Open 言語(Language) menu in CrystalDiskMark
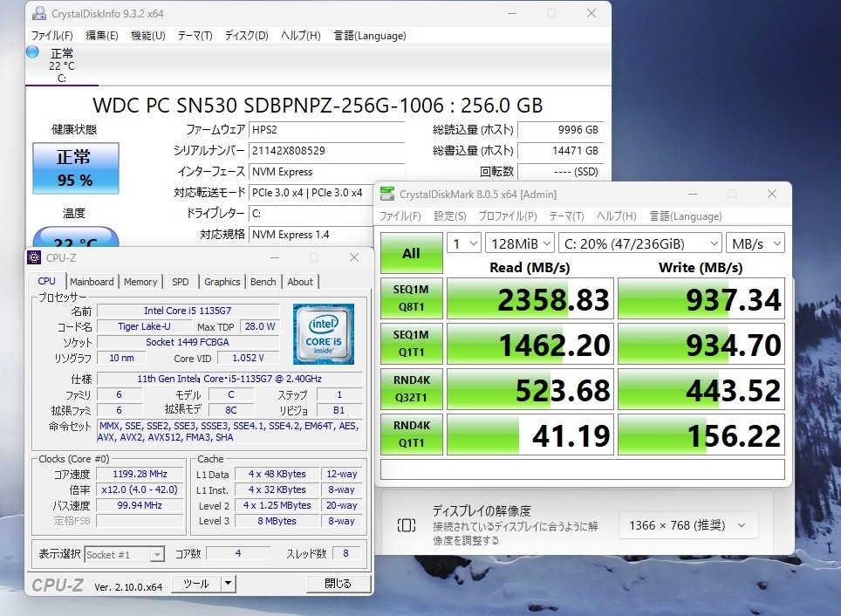 pyautogui.click(x=686, y=216)
